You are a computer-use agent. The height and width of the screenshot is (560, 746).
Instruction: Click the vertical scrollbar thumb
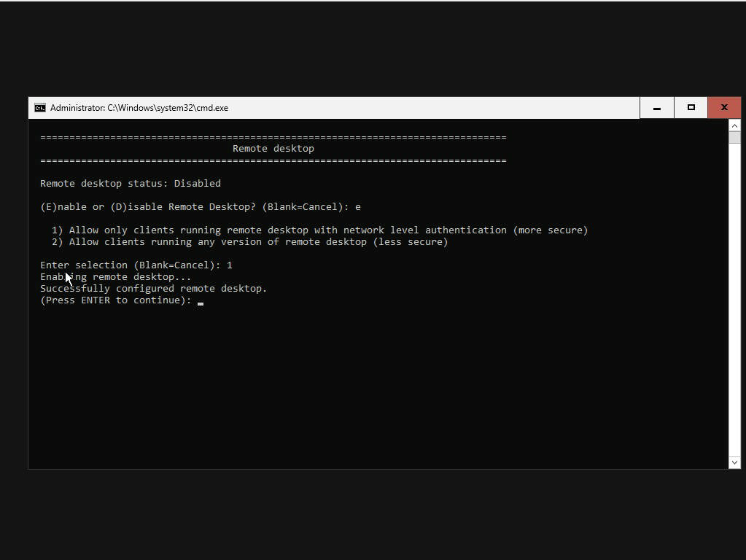click(734, 138)
